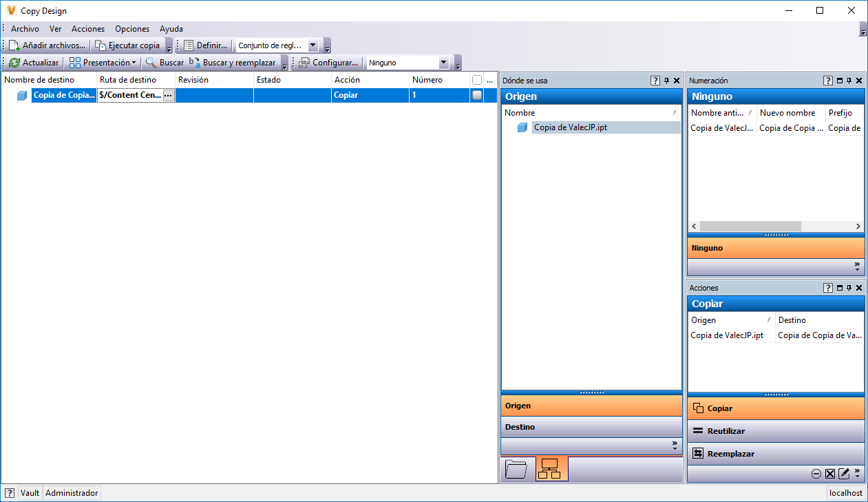Maximize the Numeración panel
The height and width of the screenshot is (502, 868).
pos(840,81)
